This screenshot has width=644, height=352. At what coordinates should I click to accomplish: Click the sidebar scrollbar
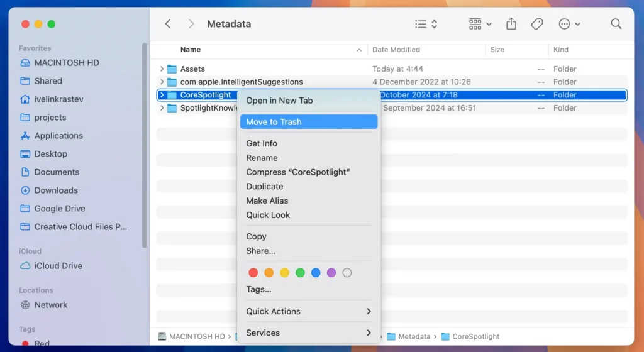click(x=144, y=146)
